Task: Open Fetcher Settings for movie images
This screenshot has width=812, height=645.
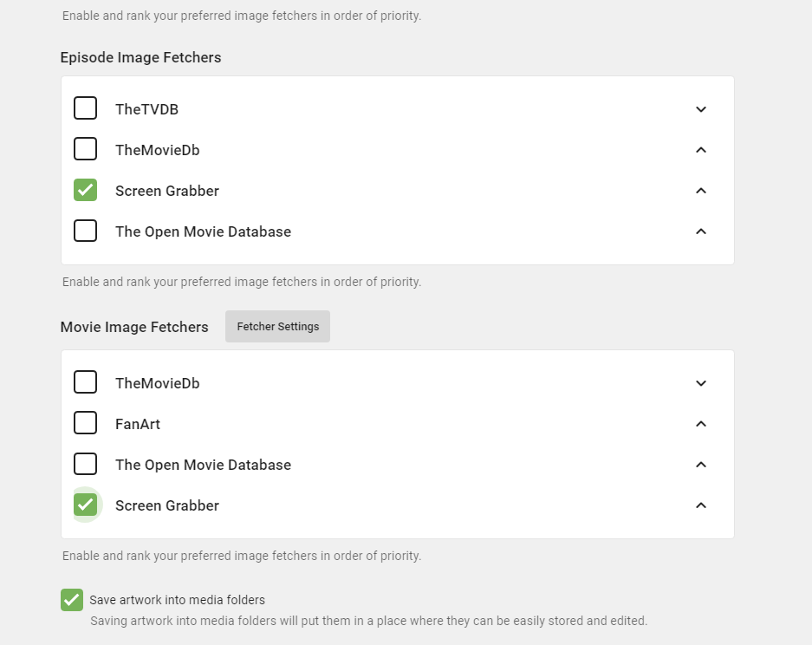Action: pyautogui.click(x=277, y=327)
